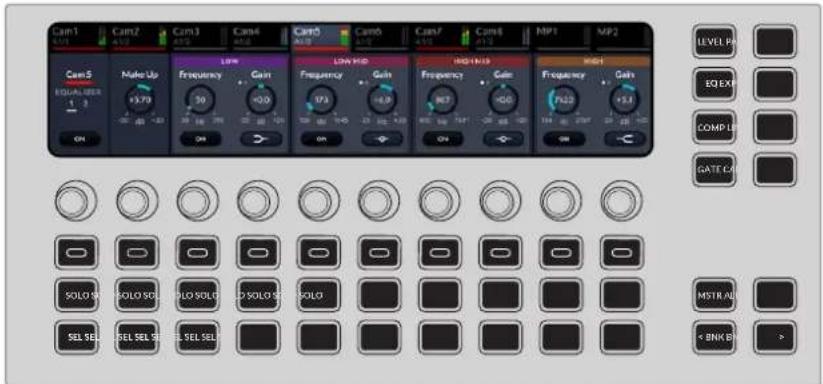Toggle the equalizer ON button under Cam 5
823x384 pixels.
pyautogui.click(x=80, y=139)
